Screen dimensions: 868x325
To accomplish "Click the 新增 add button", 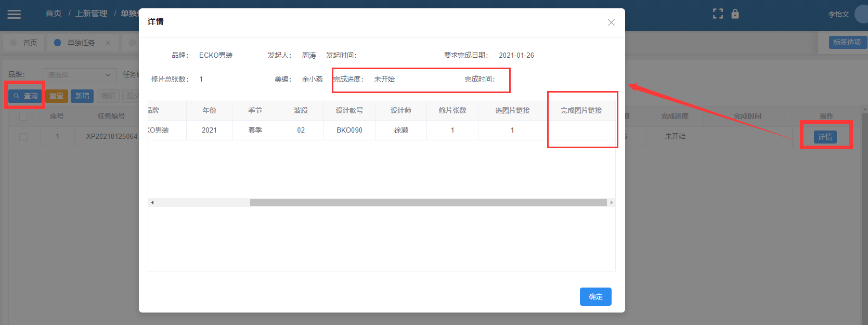I will point(82,96).
